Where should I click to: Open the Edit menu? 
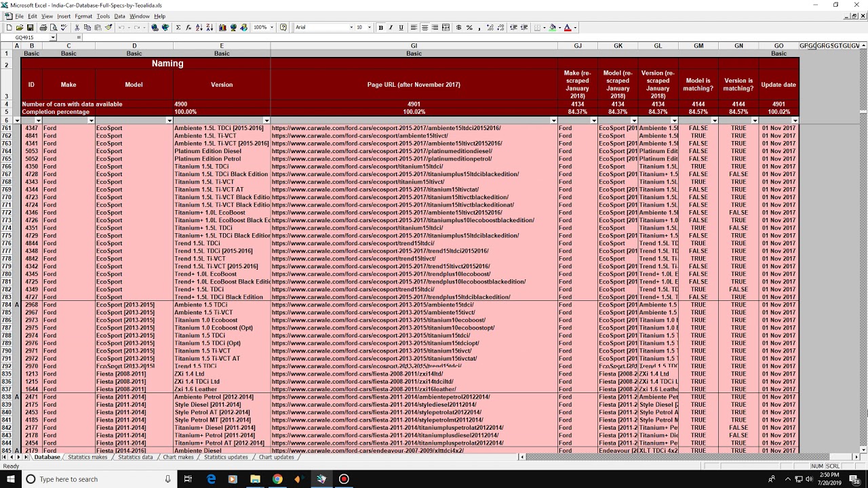[x=33, y=16]
